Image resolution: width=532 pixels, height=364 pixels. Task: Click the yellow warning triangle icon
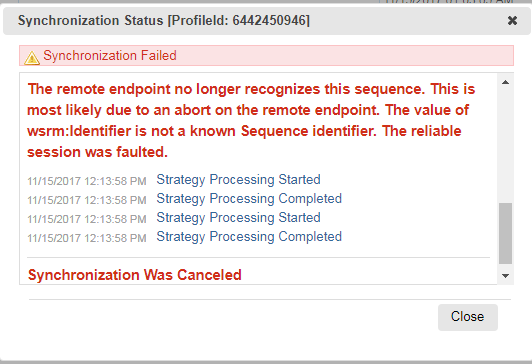[32, 57]
